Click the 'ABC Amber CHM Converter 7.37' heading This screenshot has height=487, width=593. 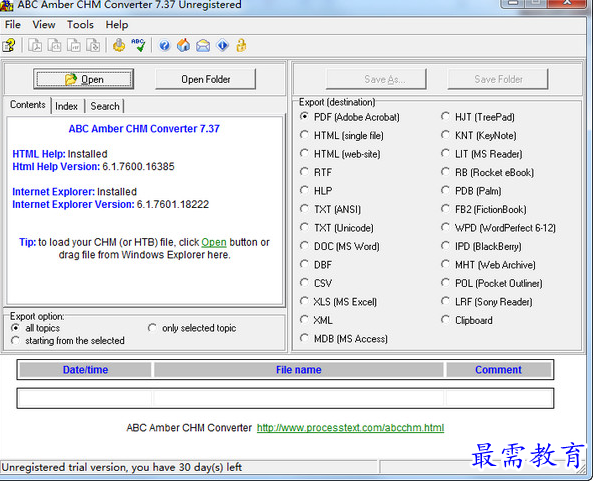tap(144, 129)
